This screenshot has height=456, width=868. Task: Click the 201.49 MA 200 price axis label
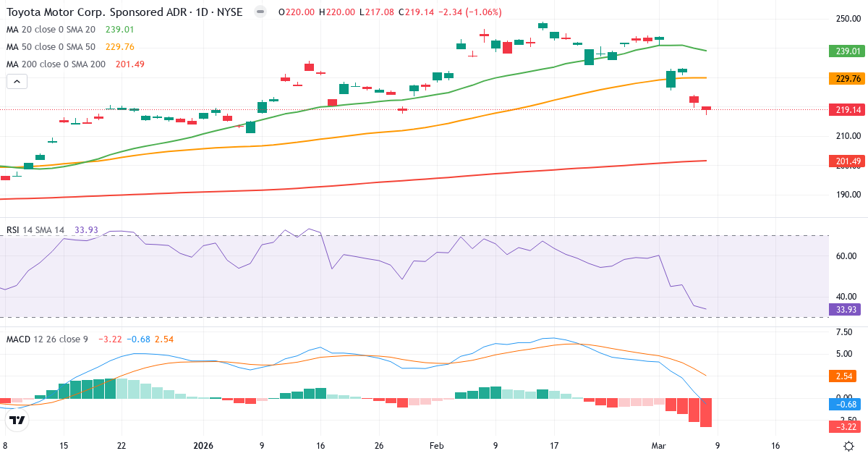pyautogui.click(x=846, y=160)
